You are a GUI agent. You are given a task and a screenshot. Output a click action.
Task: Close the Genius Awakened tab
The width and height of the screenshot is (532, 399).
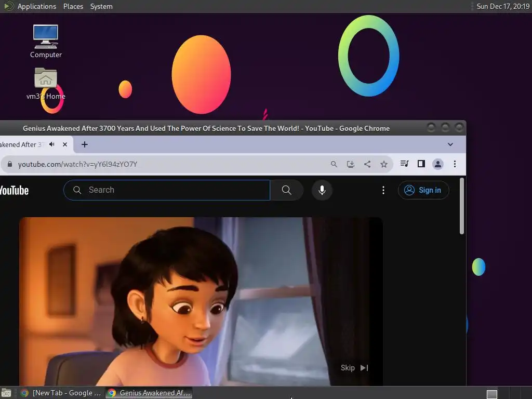(65, 144)
